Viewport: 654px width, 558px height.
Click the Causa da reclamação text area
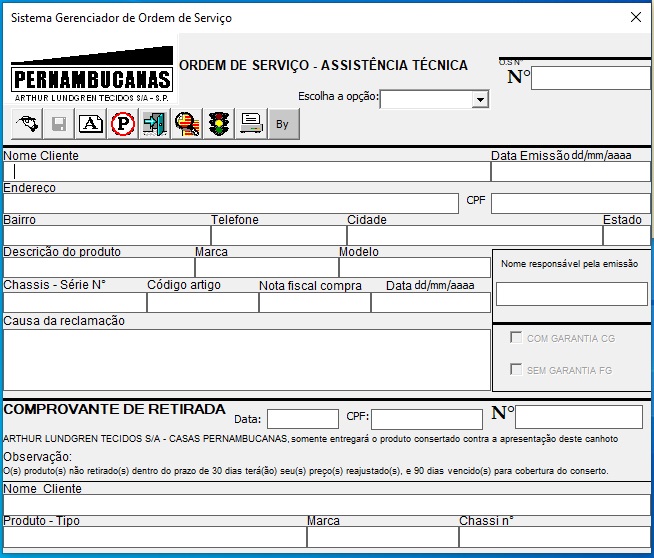247,360
